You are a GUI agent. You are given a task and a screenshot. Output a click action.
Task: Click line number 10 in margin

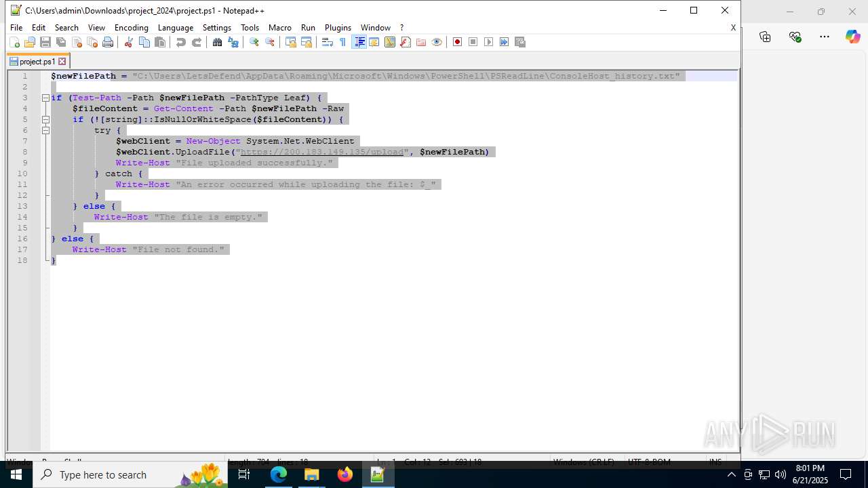(x=22, y=174)
